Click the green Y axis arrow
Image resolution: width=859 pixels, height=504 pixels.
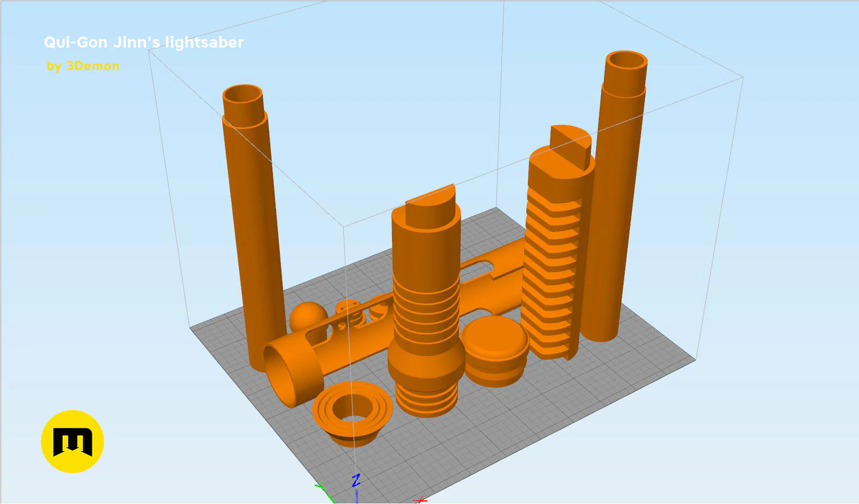(325, 492)
